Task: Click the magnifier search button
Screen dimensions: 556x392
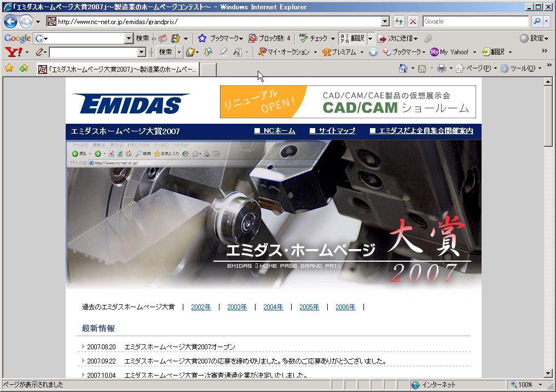Action: click(537, 21)
